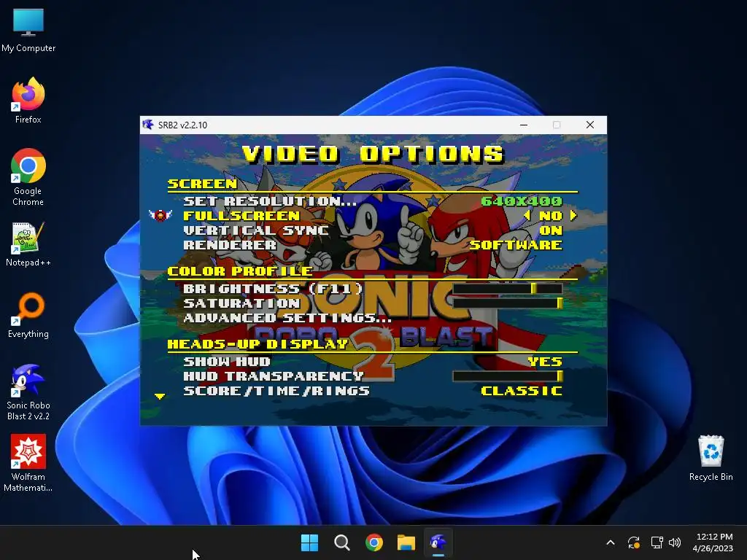Open My Computer desktop icon
The image size is (747, 560).
tap(28, 29)
